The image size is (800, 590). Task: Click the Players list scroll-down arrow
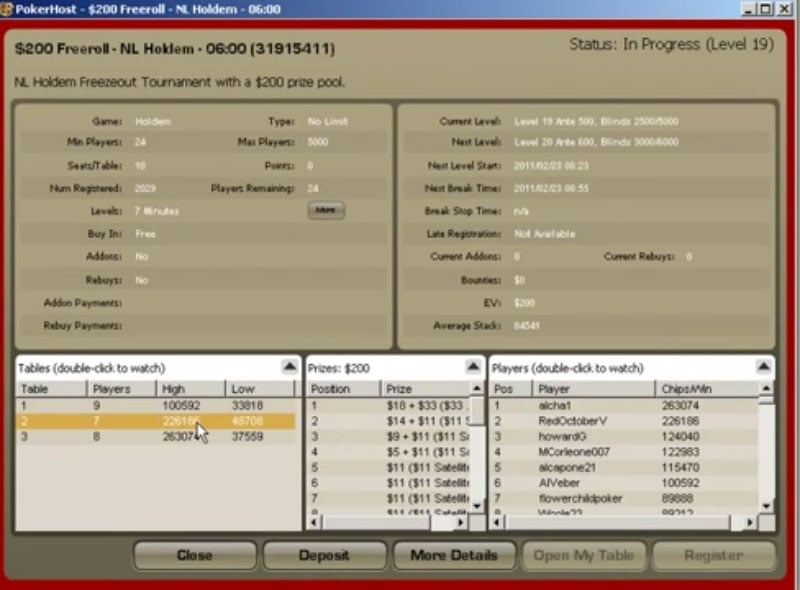766,506
